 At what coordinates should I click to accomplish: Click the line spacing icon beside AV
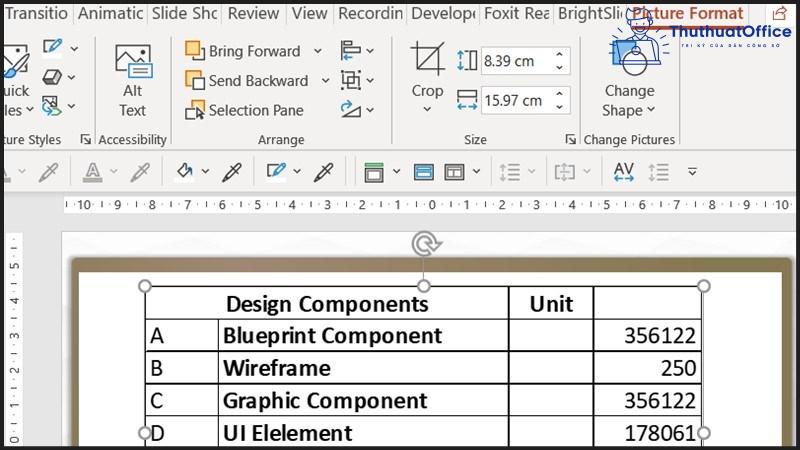pos(658,172)
